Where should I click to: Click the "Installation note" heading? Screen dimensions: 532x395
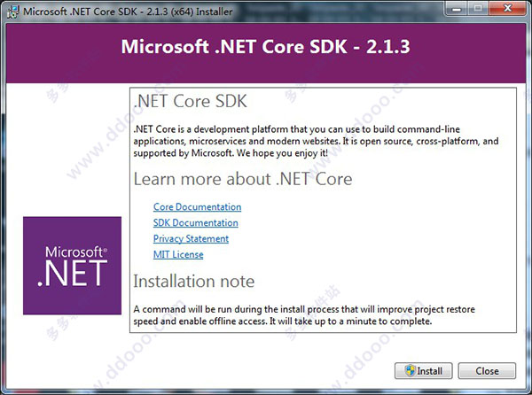(x=193, y=281)
